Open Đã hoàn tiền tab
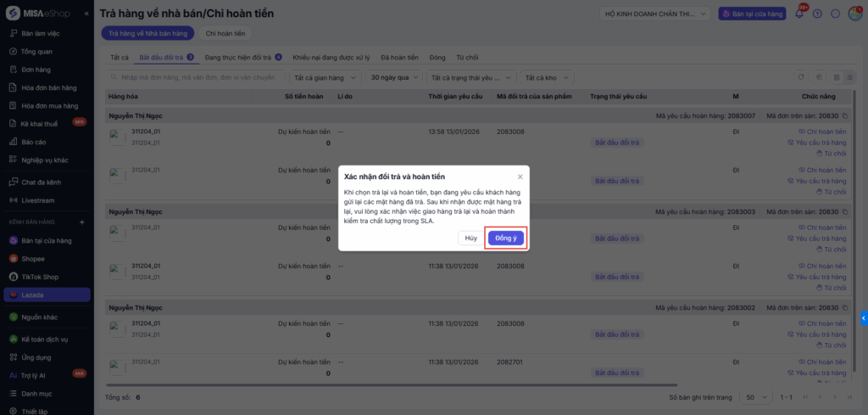Image resolution: width=868 pixels, height=415 pixels. coord(400,57)
